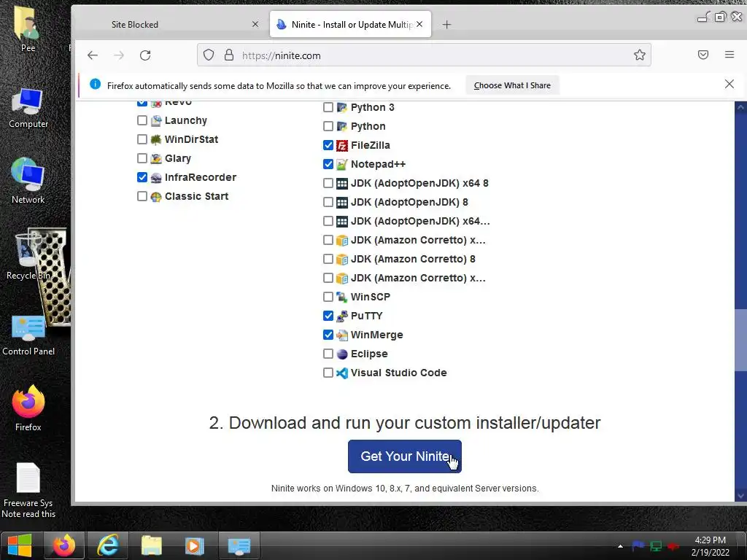Click the taskbar clock and date
Screen dimensions: 747x560
click(x=711, y=546)
